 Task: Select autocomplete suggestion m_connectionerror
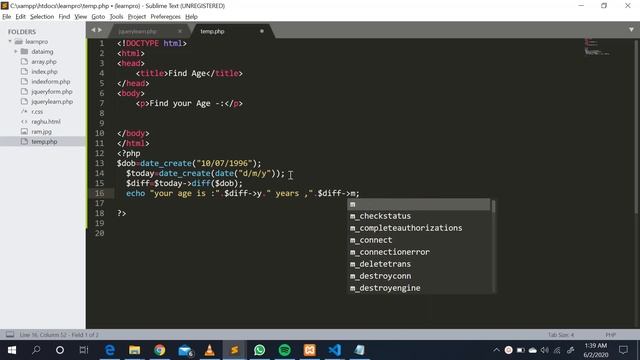tap(419, 252)
